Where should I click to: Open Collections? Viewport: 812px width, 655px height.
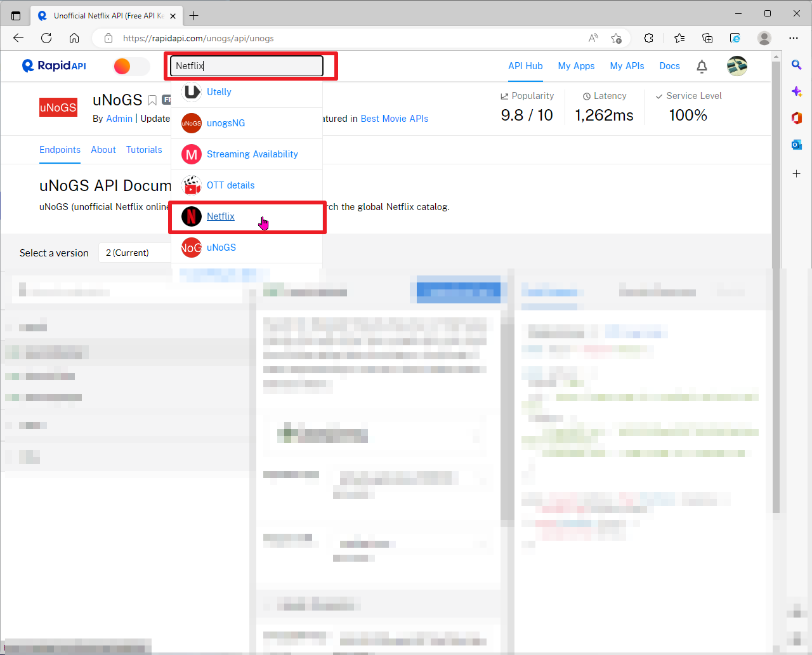[707, 38]
